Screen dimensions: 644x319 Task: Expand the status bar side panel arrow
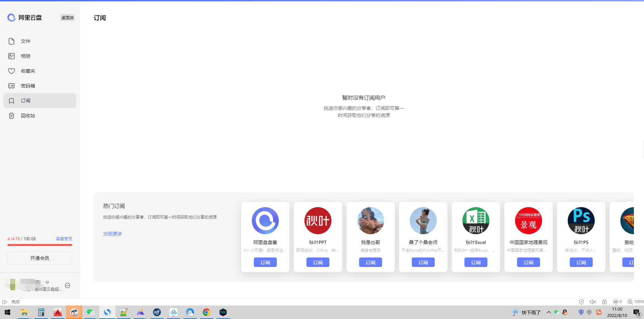5,302
